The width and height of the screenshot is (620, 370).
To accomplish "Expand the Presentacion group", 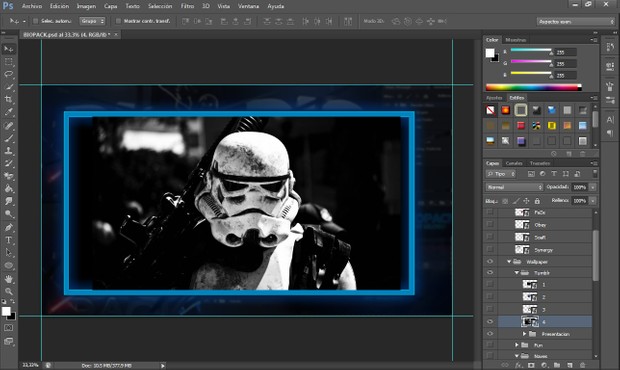I will pyautogui.click(x=524, y=334).
